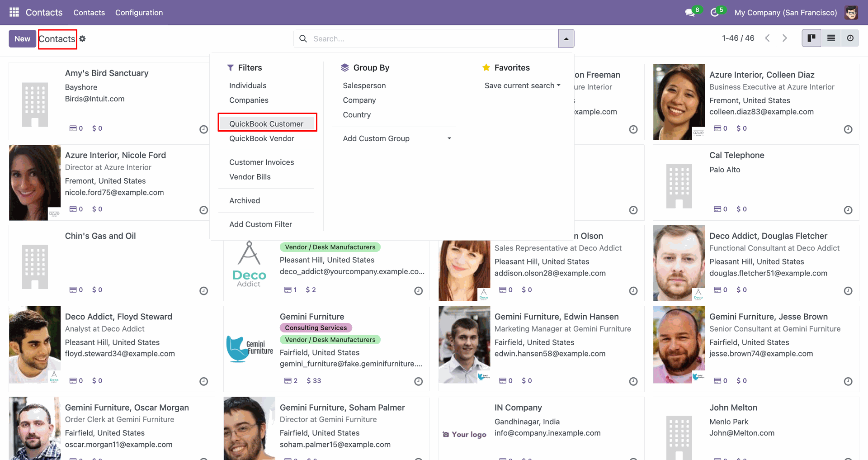Switch to Kanban view
Screen dimensions: 868x460
tap(811, 38)
